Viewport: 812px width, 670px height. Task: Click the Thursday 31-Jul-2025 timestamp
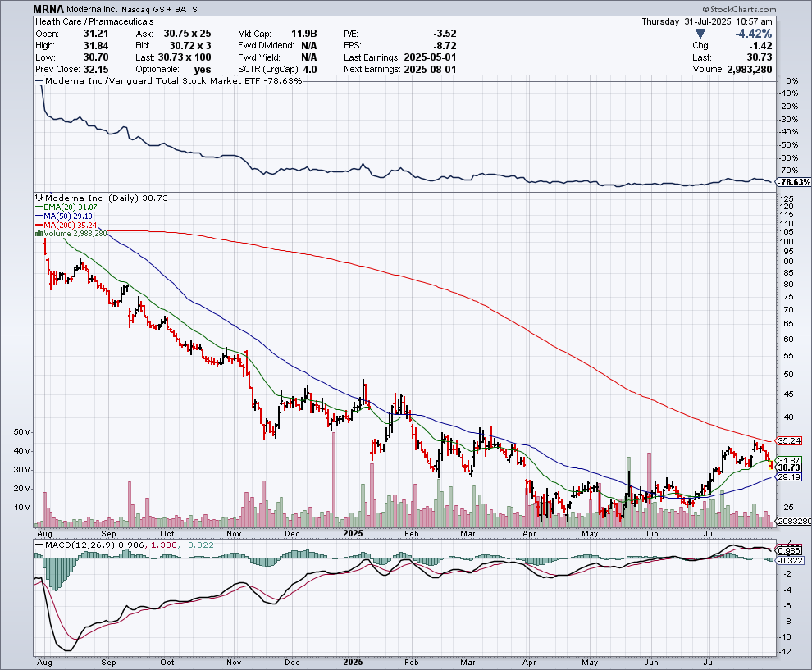[707, 22]
